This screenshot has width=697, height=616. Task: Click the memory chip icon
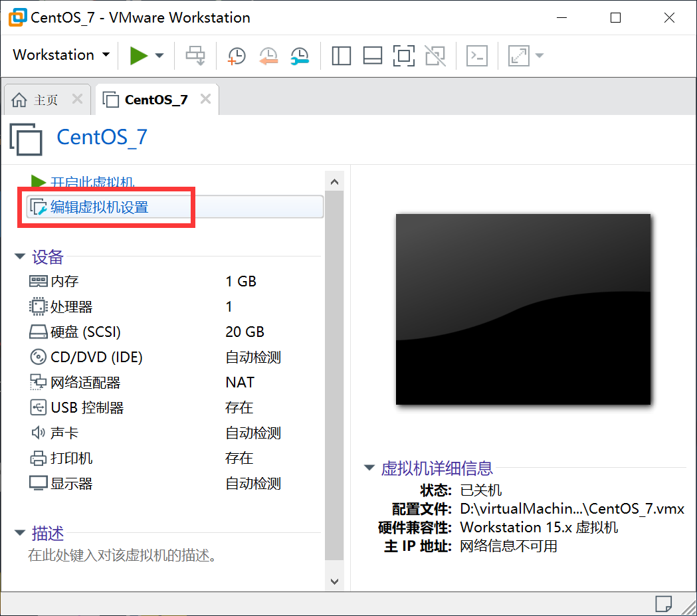click(x=39, y=281)
